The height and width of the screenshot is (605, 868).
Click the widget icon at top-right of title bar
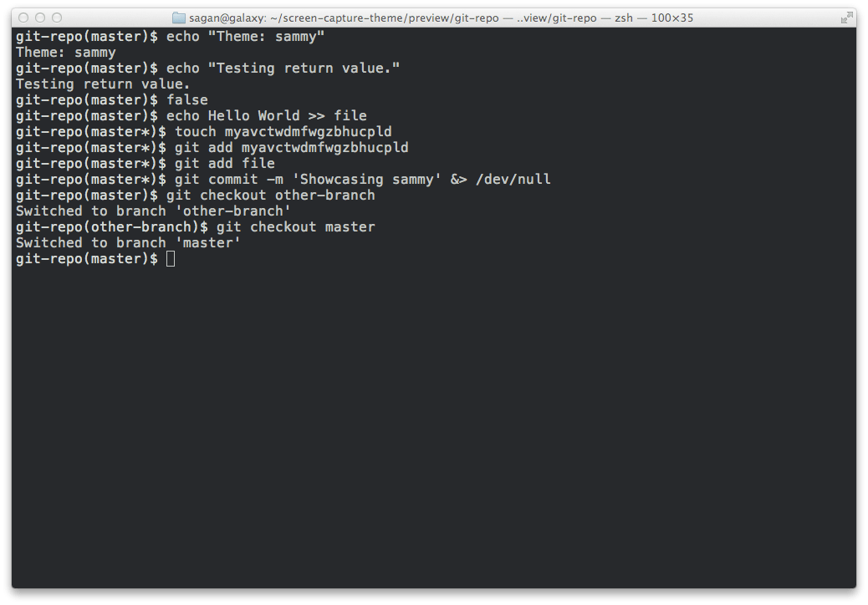point(846,16)
